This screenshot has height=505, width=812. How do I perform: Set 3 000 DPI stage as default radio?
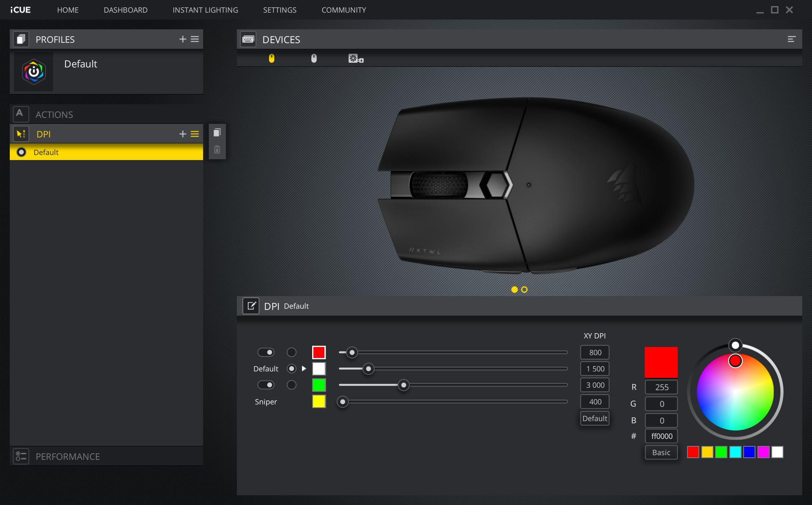click(x=291, y=384)
